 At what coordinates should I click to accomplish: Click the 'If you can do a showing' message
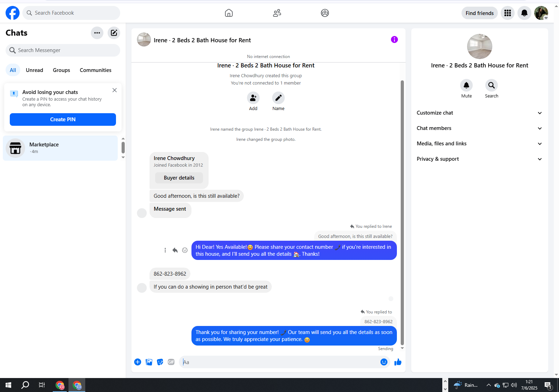coord(211,287)
